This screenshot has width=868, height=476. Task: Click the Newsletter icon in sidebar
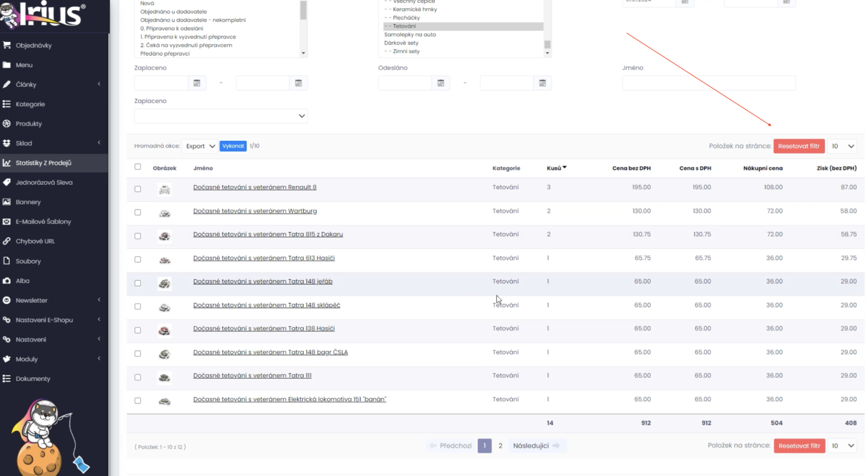(x=7, y=300)
